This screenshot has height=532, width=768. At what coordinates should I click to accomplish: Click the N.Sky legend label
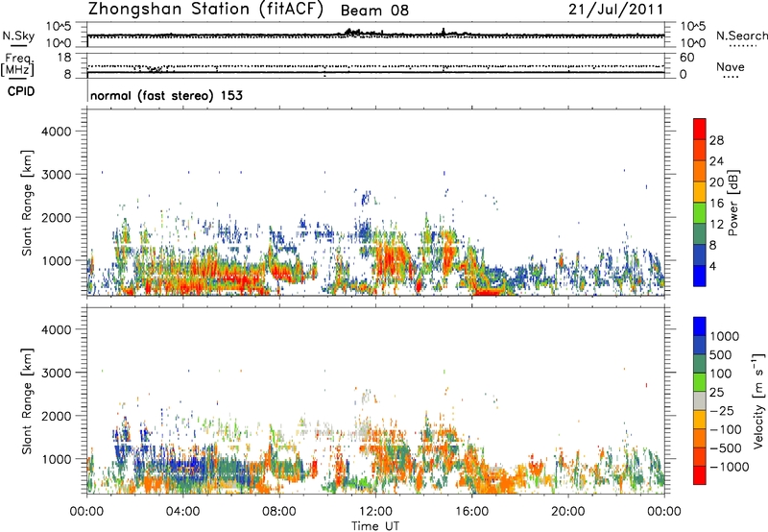pyautogui.click(x=18, y=36)
